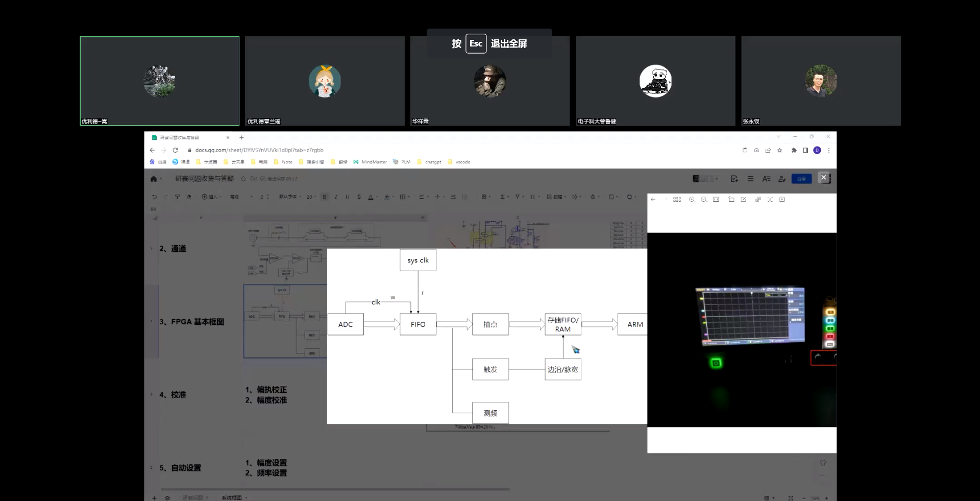
Task: Click the address bar URL
Action: 259,150
